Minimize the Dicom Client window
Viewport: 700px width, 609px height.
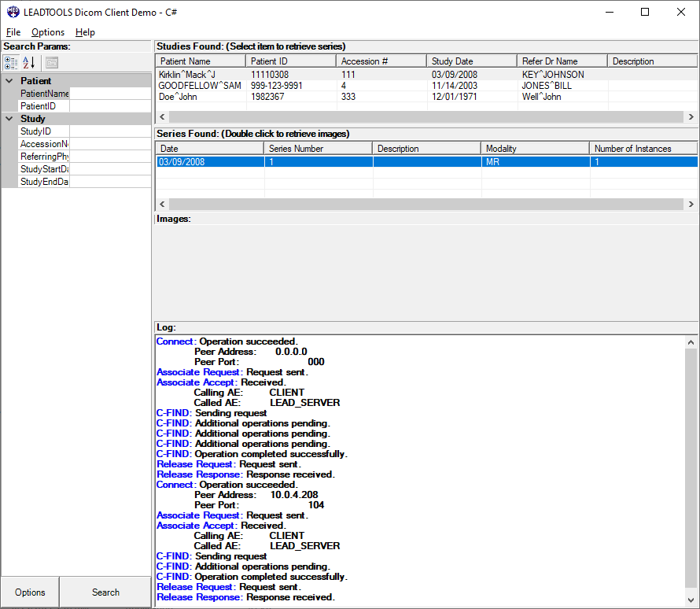[x=610, y=12]
